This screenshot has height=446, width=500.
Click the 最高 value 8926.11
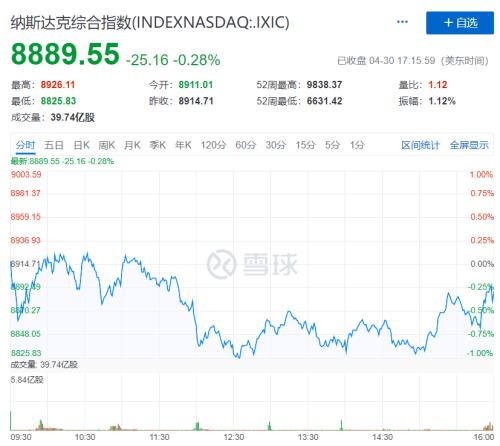[x=58, y=85]
